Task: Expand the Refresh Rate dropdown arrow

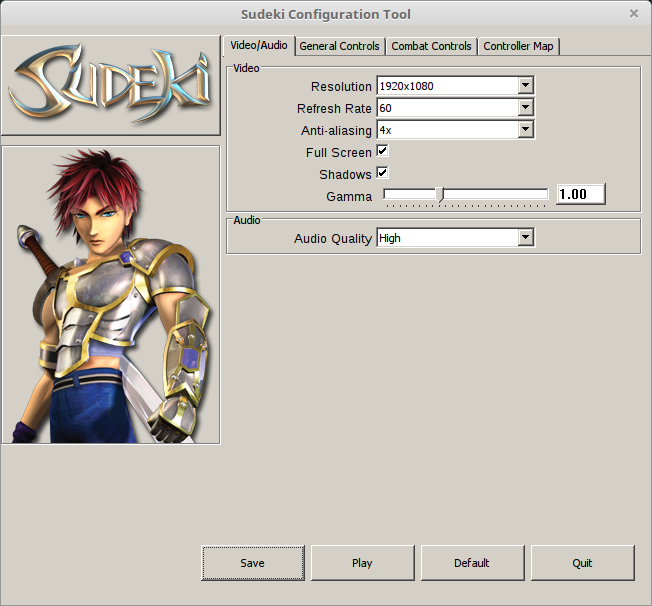Action: click(x=526, y=107)
